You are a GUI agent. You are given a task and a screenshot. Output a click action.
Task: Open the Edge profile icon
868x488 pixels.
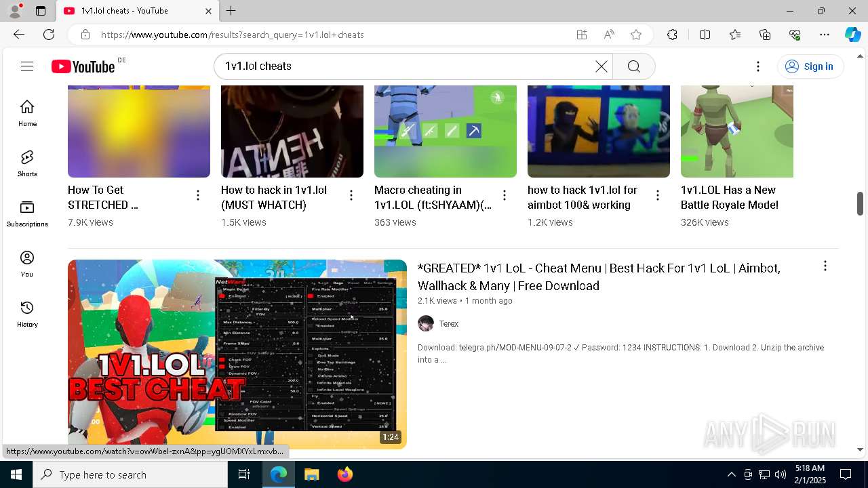pyautogui.click(x=15, y=10)
